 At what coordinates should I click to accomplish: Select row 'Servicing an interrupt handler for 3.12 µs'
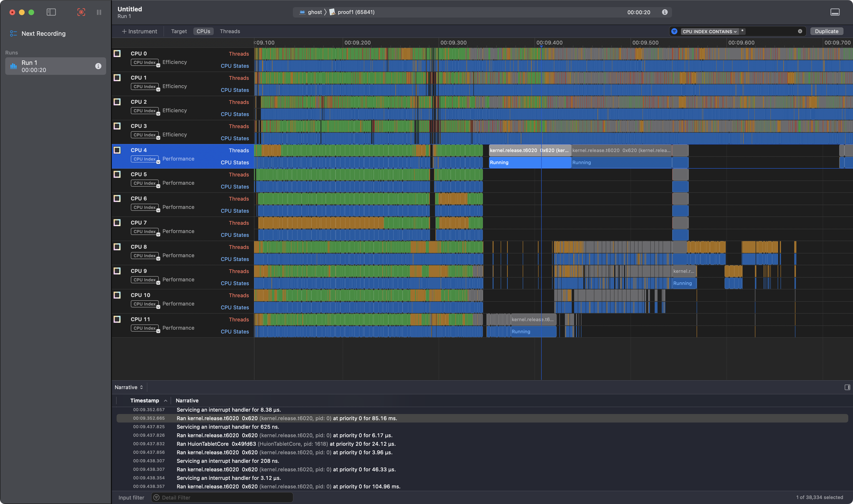point(482,478)
